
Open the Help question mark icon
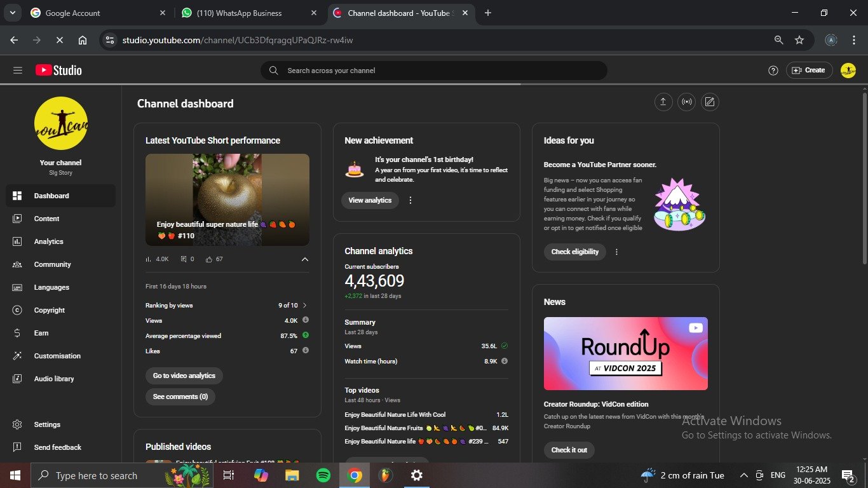pyautogui.click(x=773, y=71)
